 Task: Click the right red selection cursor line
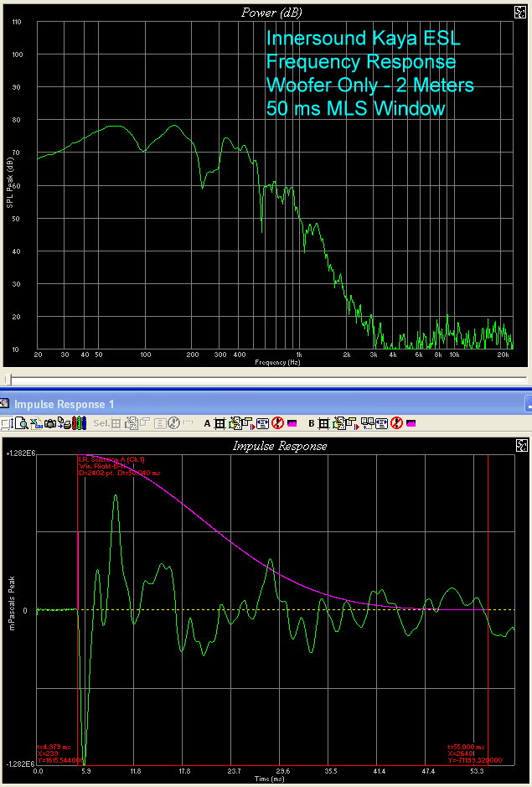coord(488,610)
